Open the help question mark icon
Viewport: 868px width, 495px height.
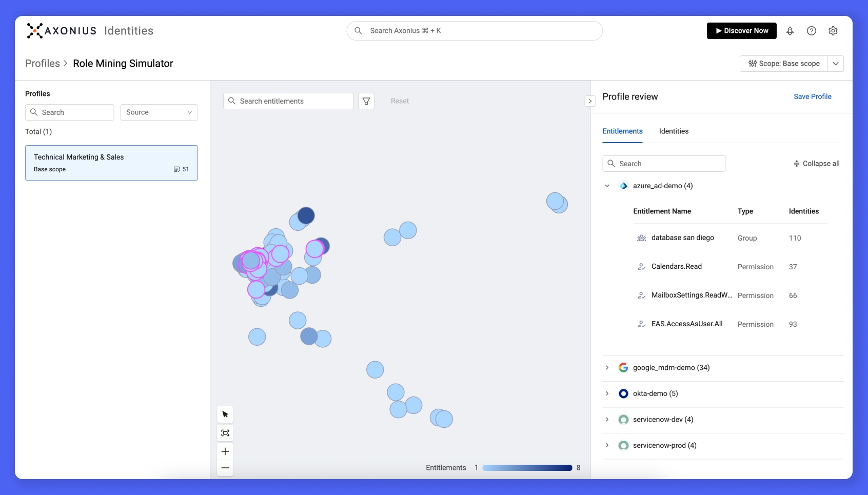[812, 31]
